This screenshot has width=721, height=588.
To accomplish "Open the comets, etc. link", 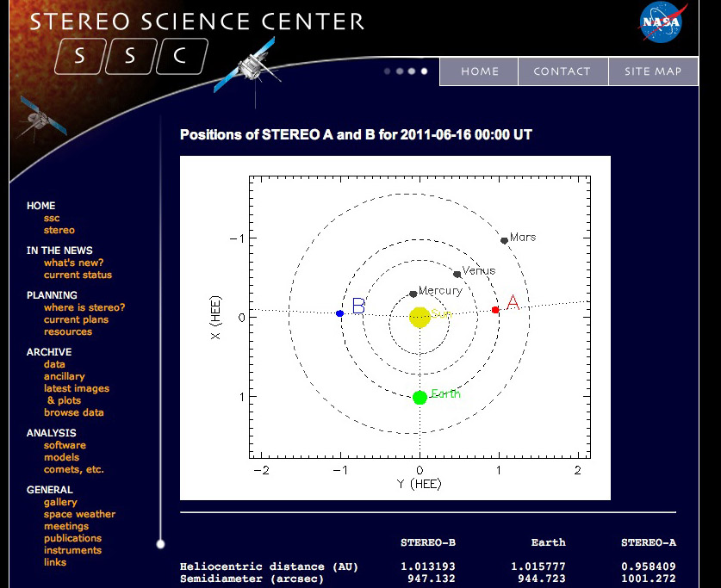I will click(x=73, y=469).
